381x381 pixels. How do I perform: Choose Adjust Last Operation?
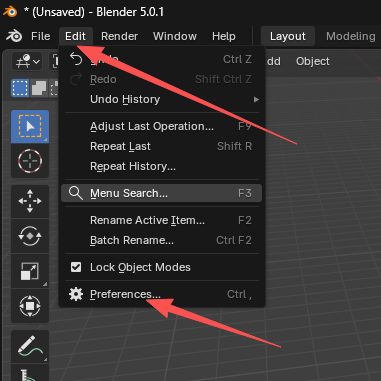(162, 126)
